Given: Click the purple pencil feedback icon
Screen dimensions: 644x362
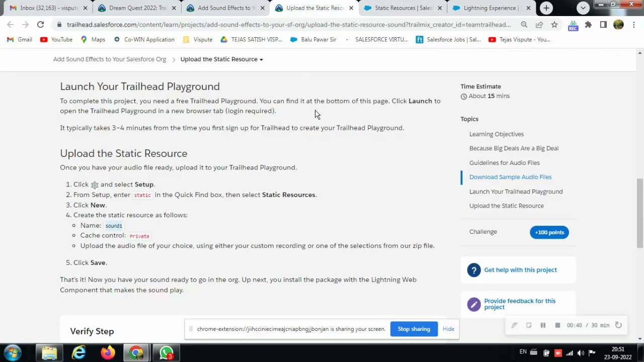Looking at the screenshot, I should [x=473, y=304].
